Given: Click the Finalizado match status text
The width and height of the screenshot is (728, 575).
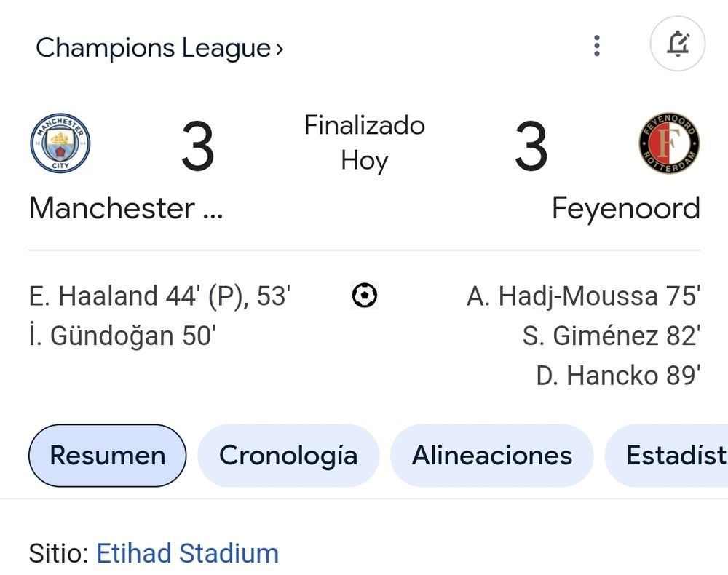Looking at the screenshot, I should 364,125.
